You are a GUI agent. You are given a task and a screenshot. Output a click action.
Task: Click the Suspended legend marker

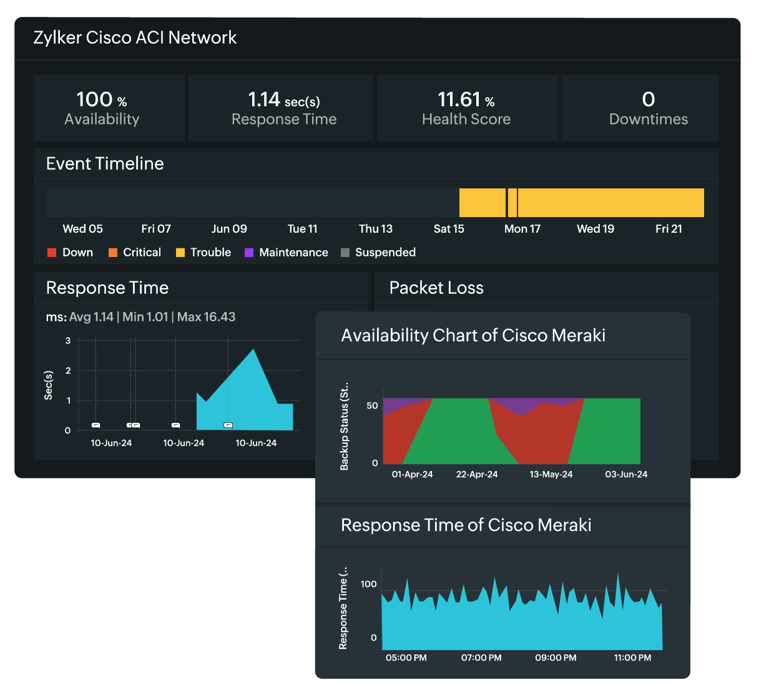click(345, 252)
